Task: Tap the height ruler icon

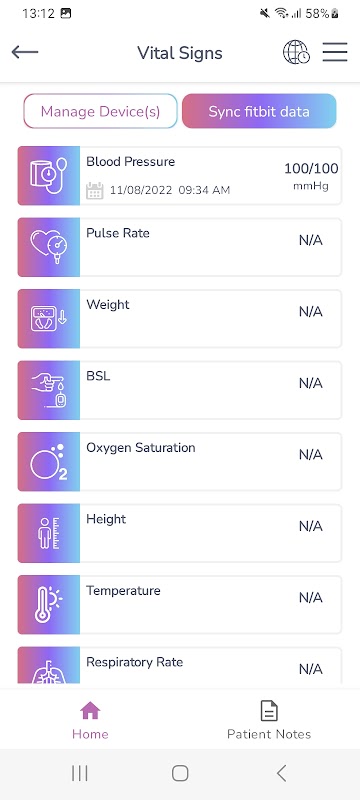Action: [x=49, y=533]
